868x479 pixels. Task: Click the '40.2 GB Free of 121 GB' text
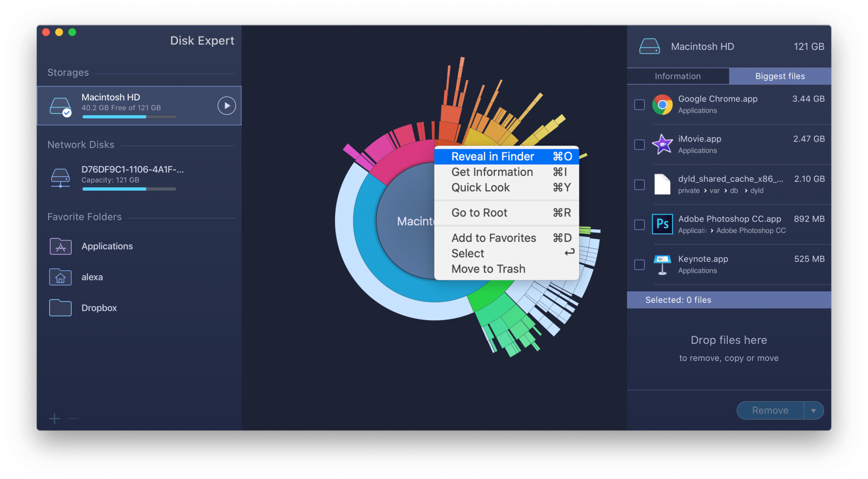coord(121,108)
